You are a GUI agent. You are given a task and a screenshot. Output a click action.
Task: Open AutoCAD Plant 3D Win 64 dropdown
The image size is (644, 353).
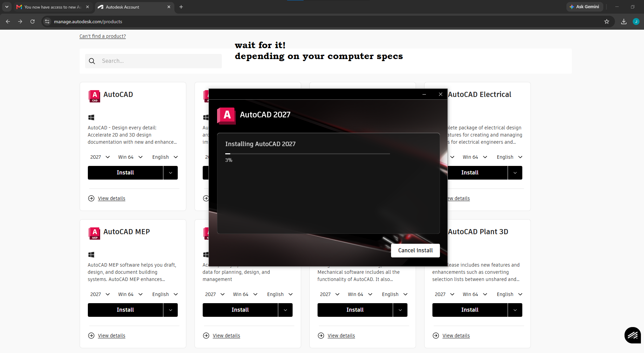click(x=475, y=294)
